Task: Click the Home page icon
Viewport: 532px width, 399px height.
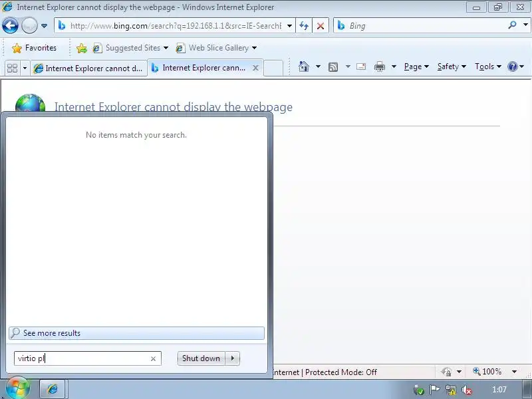Action: [304, 66]
